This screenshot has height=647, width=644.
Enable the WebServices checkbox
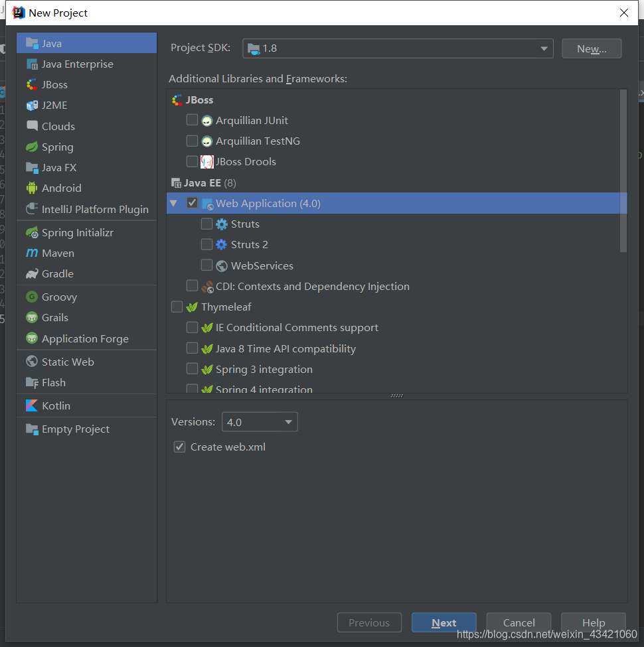point(206,265)
